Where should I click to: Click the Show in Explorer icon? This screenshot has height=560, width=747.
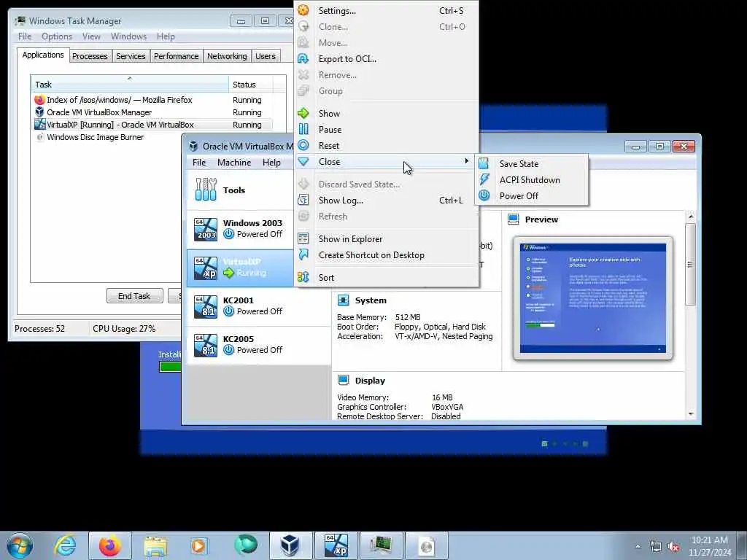[x=303, y=238]
